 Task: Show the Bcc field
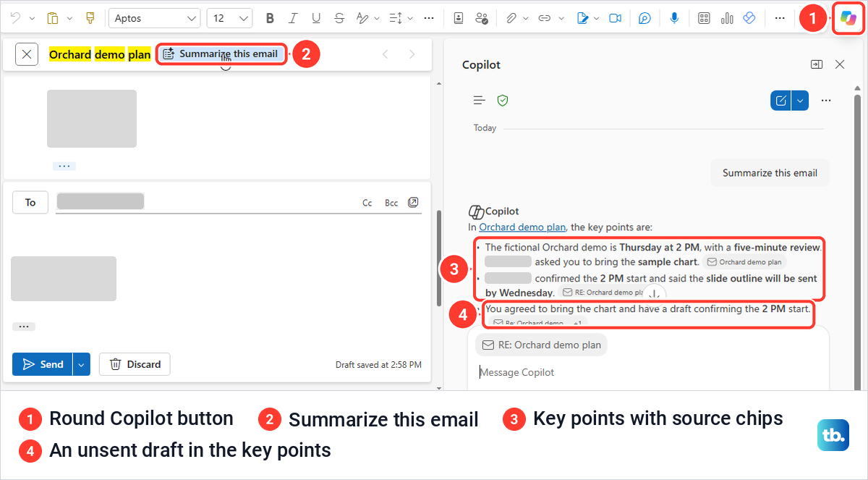pyautogui.click(x=391, y=203)
